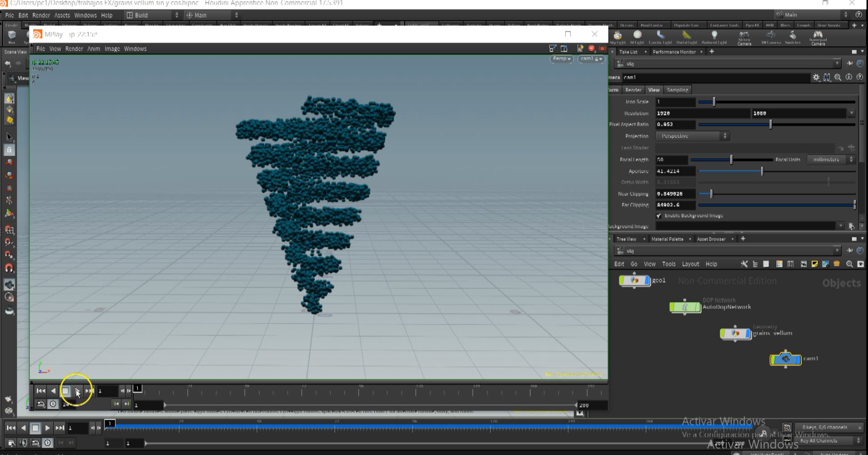Click the sticky note icon in network editor

pos(814,264)
